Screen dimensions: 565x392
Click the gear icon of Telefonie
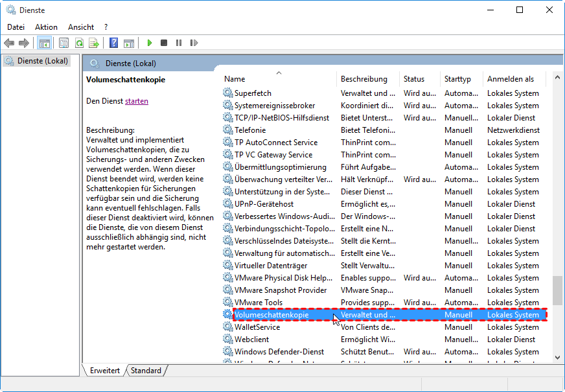(227, 130)
